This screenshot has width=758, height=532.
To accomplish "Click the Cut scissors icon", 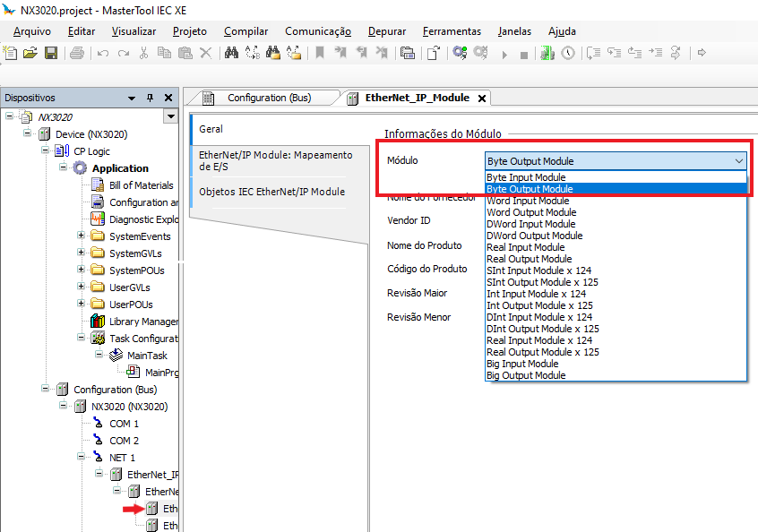I will point(143,54).
